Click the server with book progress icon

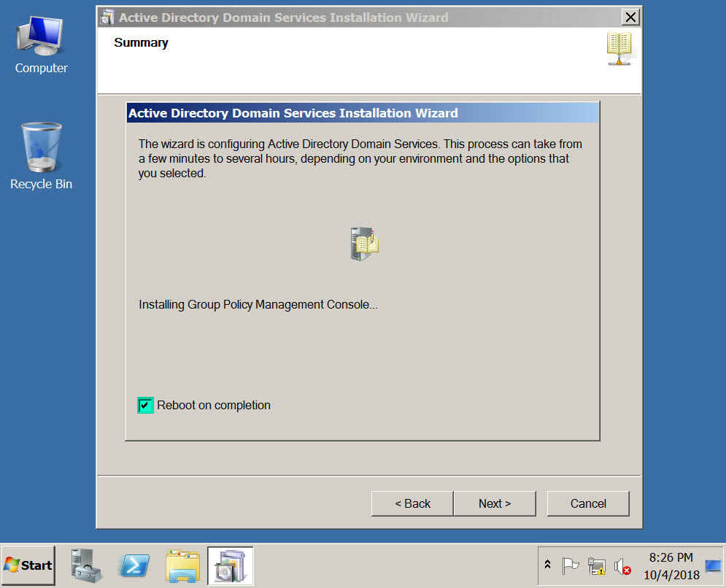[x=364, y=244]
